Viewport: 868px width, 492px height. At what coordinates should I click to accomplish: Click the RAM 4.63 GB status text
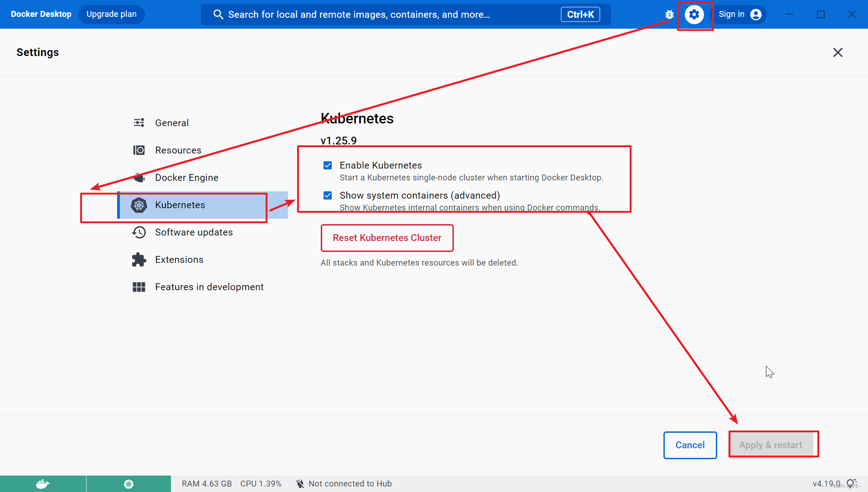207,484
